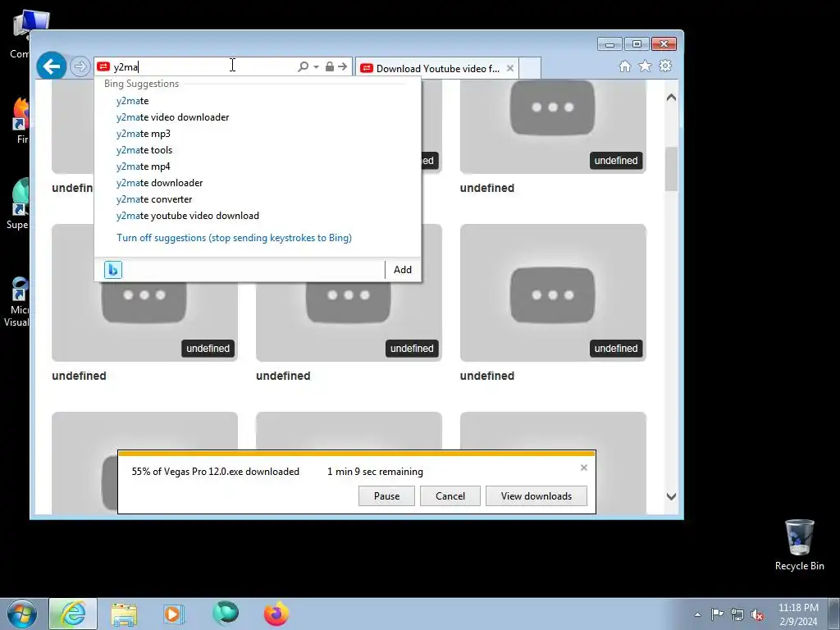Click undefined title under middle-row left thumbnail

coord(80,376)
